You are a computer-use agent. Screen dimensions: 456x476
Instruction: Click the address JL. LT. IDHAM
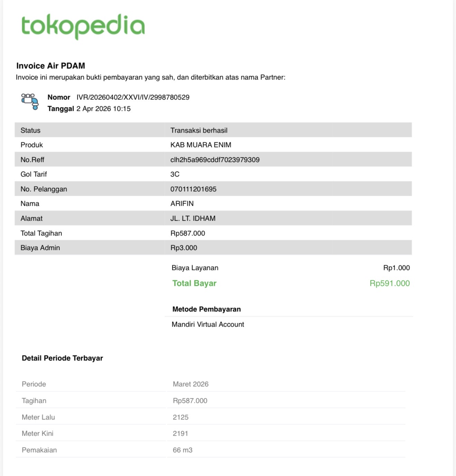[x=193, y=218]
